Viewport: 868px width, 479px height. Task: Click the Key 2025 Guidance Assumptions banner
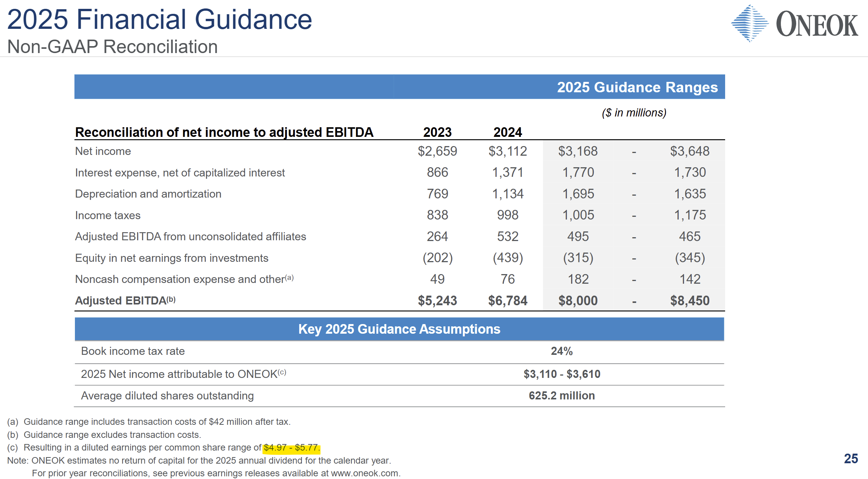tap(399, 329)
